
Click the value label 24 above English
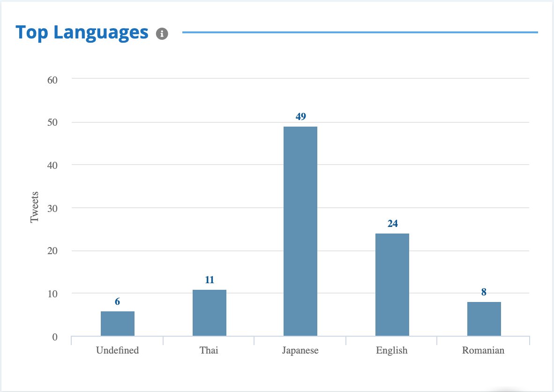click(393, 224)
